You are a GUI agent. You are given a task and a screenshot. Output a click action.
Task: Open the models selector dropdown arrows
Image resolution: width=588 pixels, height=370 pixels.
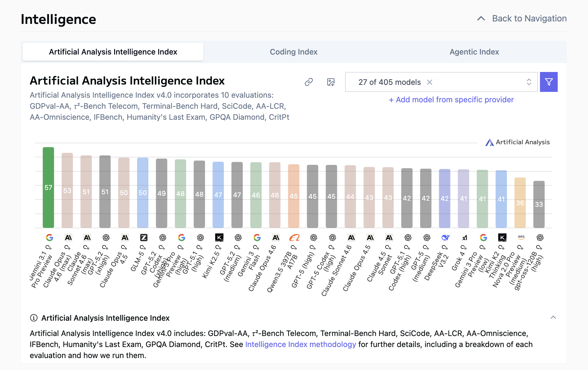[529, 82]
